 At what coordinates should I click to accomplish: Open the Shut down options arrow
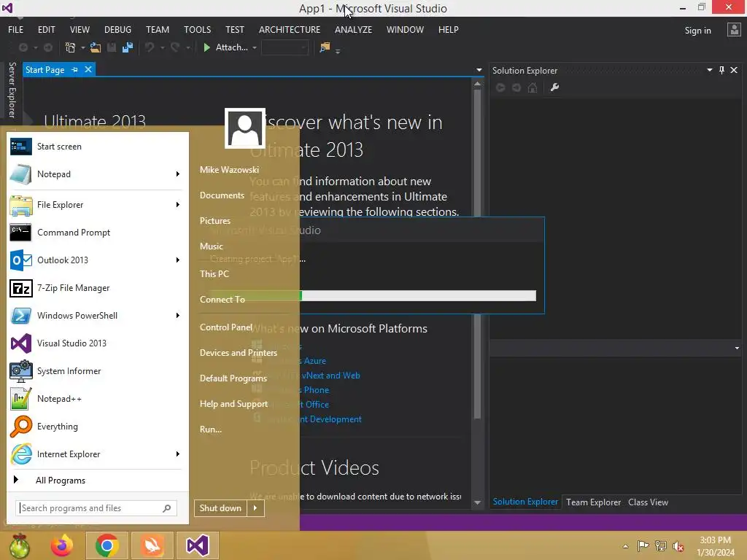[x=255, y=508]
